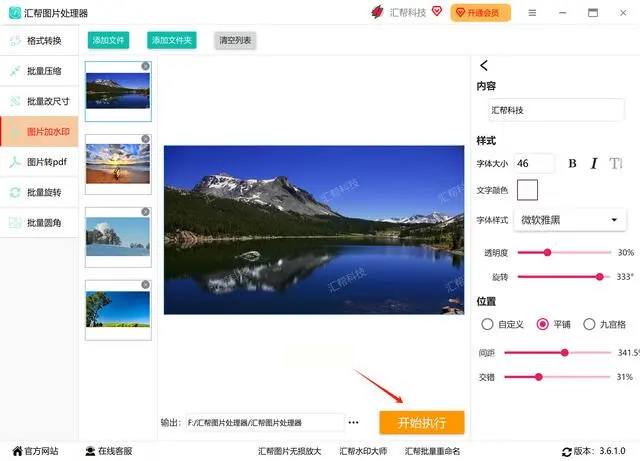Screen dimensions: 640x461
Task: Click the 批量压缩 compress icon in sidebar
Action: pyautogui.click(x=15, y=71)
